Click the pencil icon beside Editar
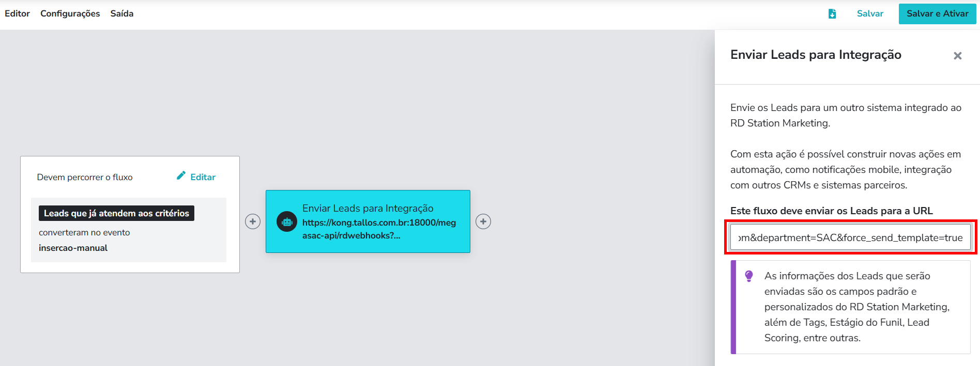 181,176
